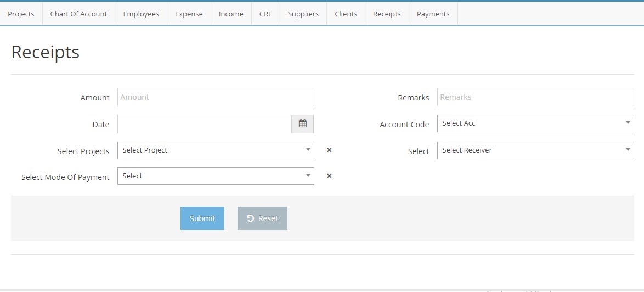The width and height of the screenshot is (644, 292).
Task: Navigate to the Income tab
Action: pos(231,14)
